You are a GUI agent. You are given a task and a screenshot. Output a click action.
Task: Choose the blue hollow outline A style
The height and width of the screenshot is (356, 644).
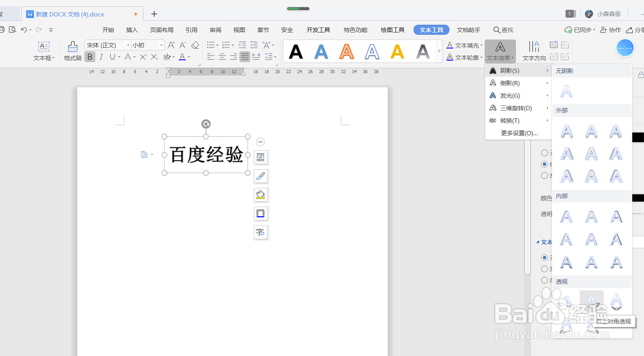click(372, 51)
